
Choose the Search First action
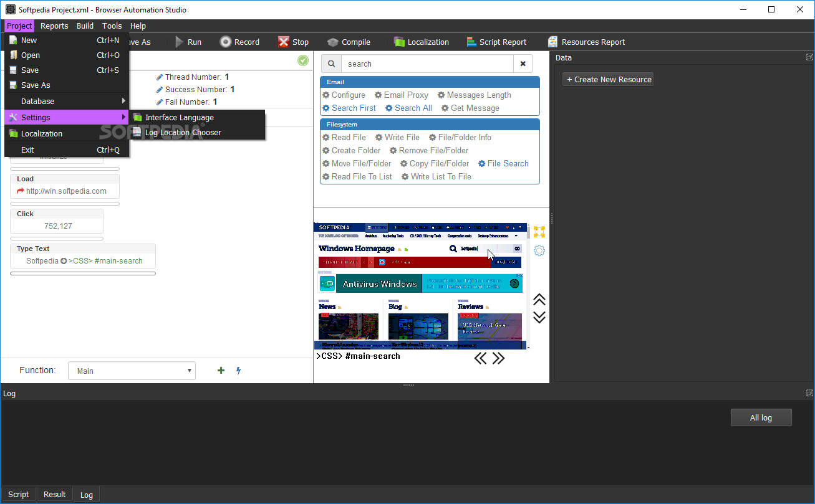pyautogui.click(x=349, y=108)
